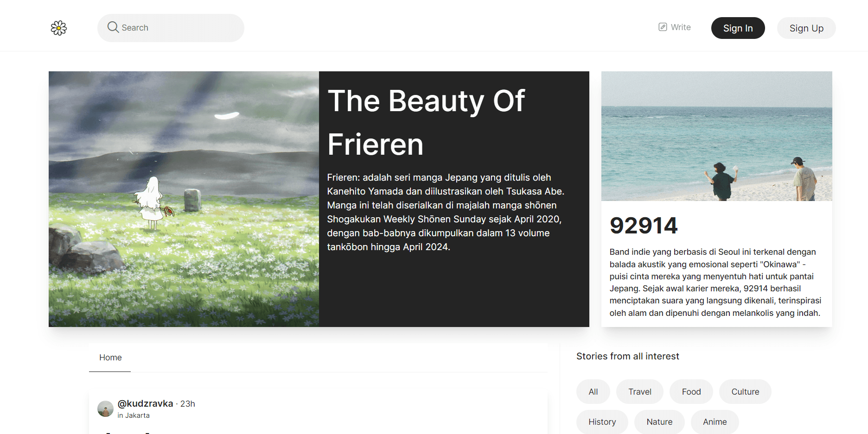The image size is (868, 434).
Task: Filter stories by Culture
Action: (x=745, y=392)
